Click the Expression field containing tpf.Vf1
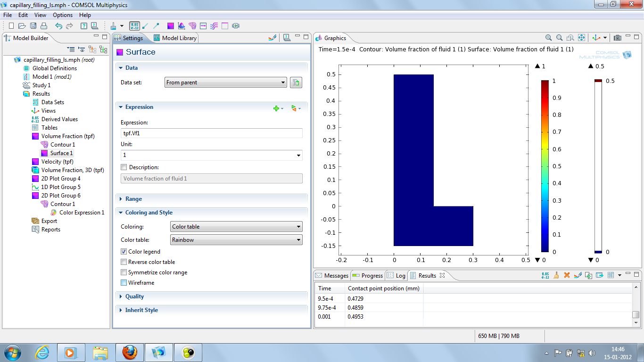Screen dimensions: 644x362 (x=212, y=133)
